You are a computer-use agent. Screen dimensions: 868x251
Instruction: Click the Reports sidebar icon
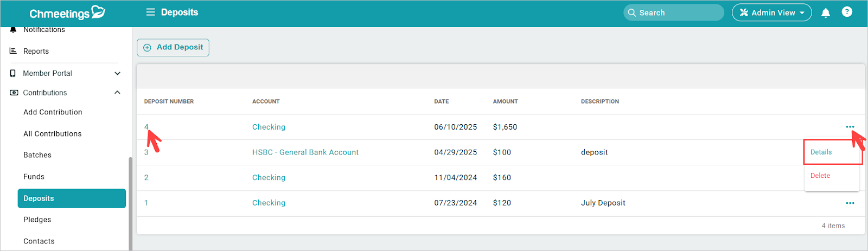pos(13,51)
